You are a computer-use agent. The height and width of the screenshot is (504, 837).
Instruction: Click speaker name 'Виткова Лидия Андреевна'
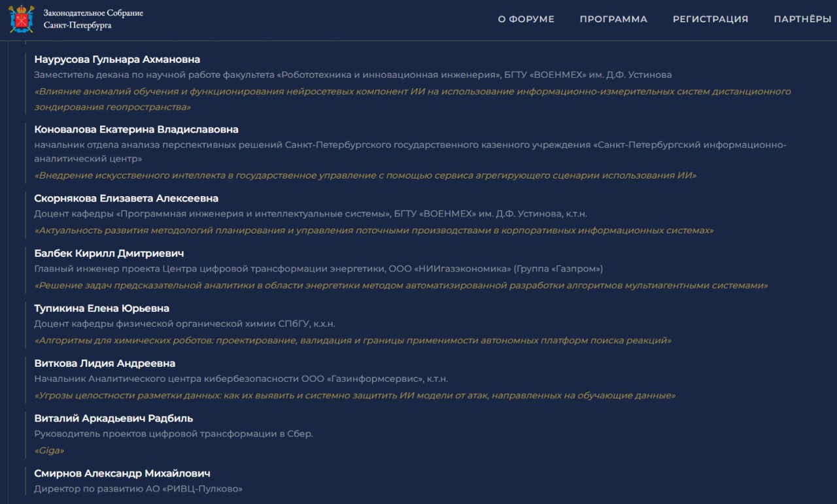[105, 363]
